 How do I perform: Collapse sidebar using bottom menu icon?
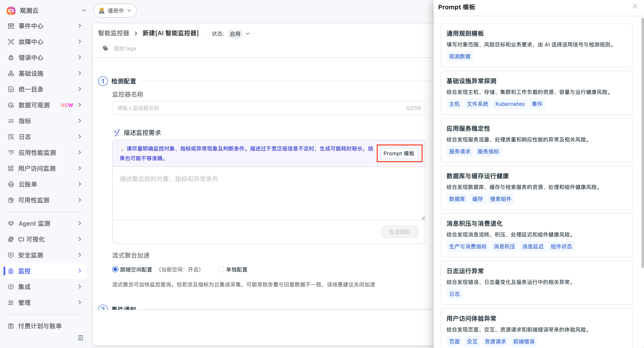coord(80,338)
